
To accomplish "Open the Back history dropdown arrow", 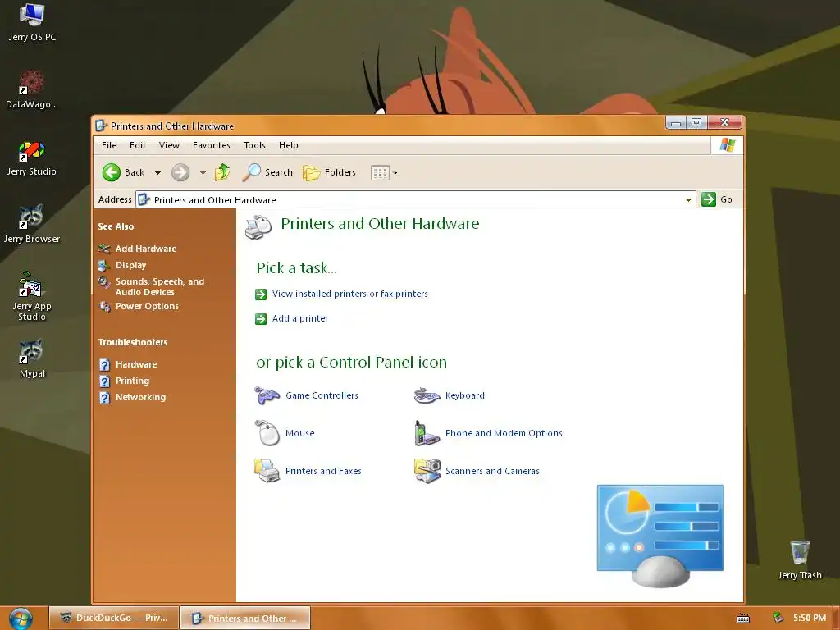I will [x=157, y=172].
